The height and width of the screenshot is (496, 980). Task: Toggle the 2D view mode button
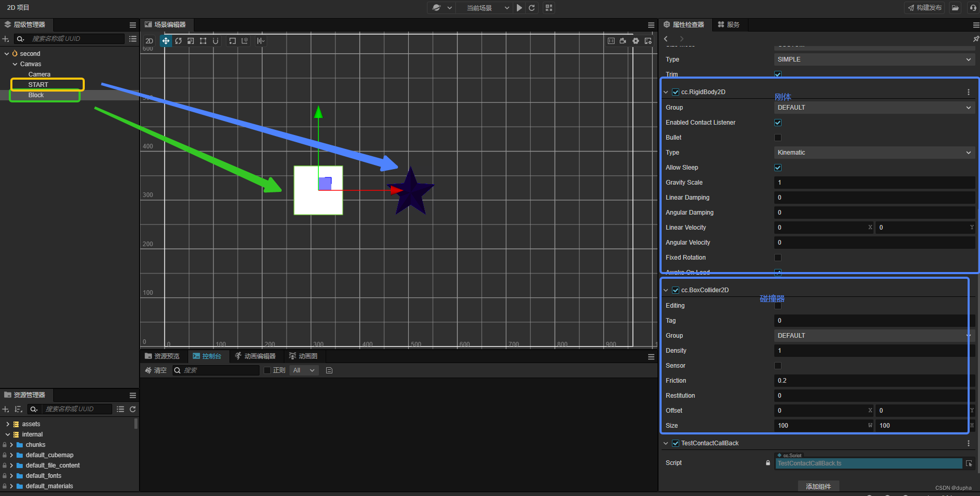(149, 41)
